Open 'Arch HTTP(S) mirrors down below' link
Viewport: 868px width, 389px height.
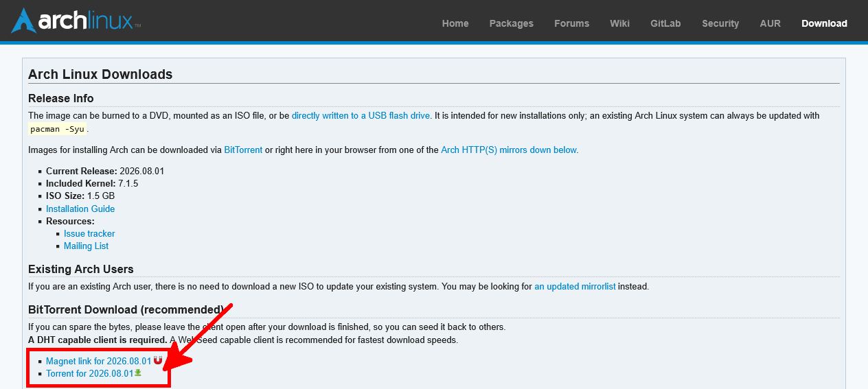[509, 150]
